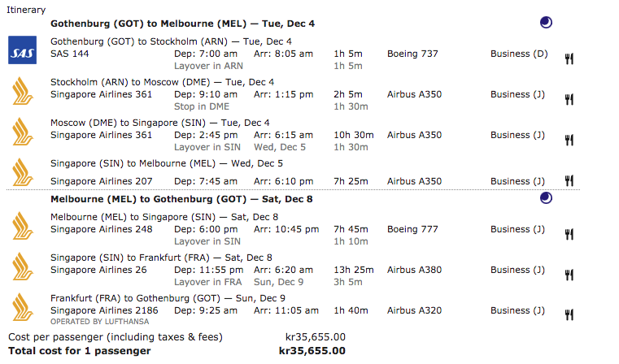Click the Singapore Airlines logo for Stockholm to Moscow
Screen dimensions: 619x364
[x=21, y=91]
